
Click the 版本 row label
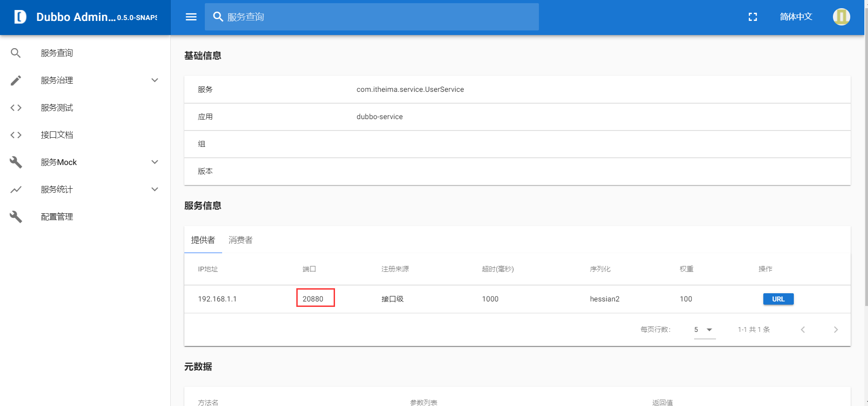point(205,171)
